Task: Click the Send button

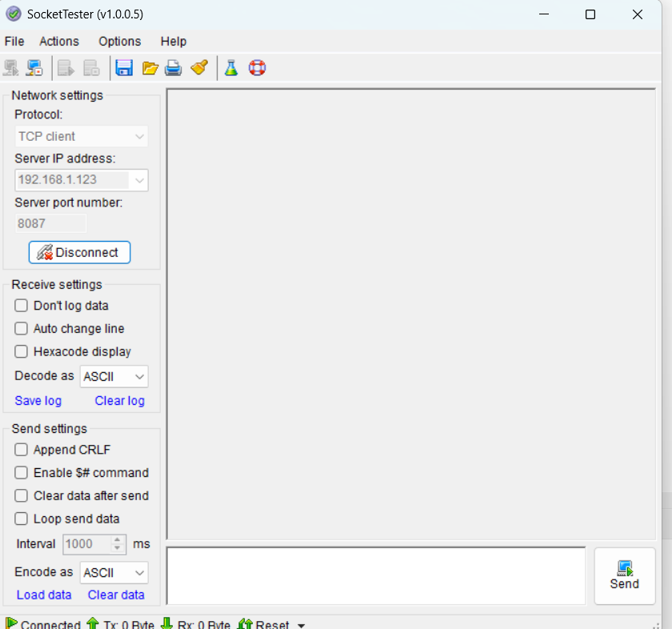Action: coord(625,576)
